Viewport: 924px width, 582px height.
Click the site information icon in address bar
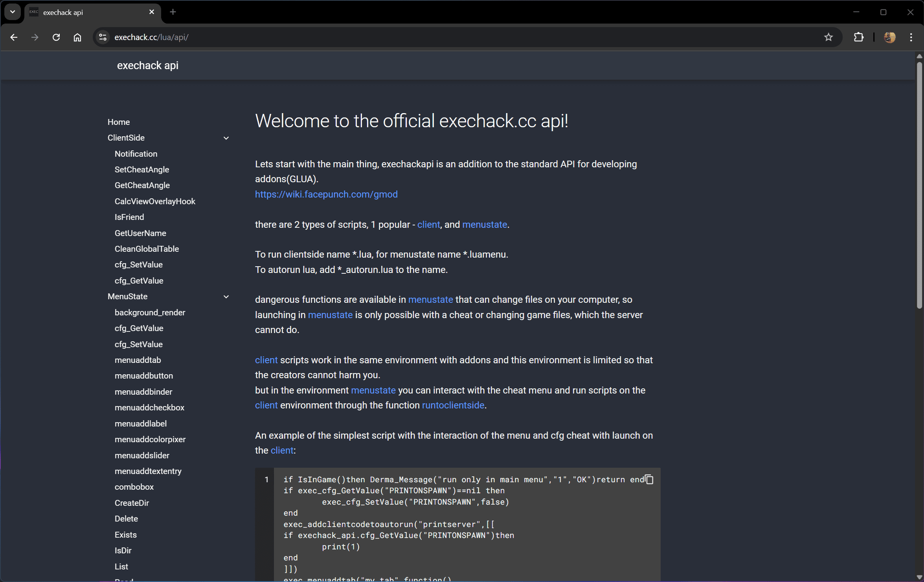click(103, 37)
